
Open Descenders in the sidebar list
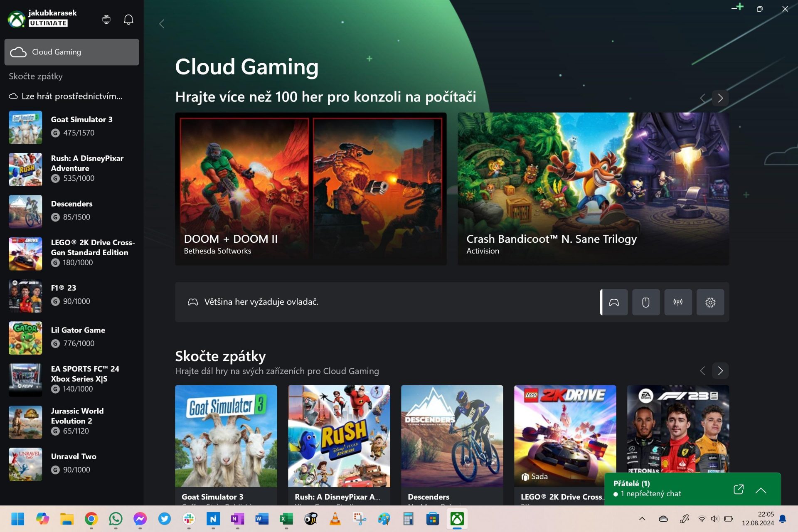point(71,212)
